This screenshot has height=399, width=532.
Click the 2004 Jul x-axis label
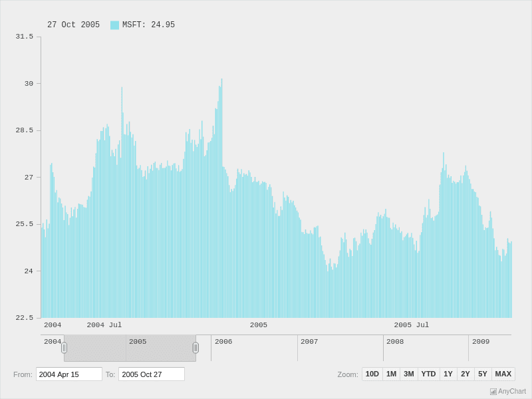pos(104,325)
